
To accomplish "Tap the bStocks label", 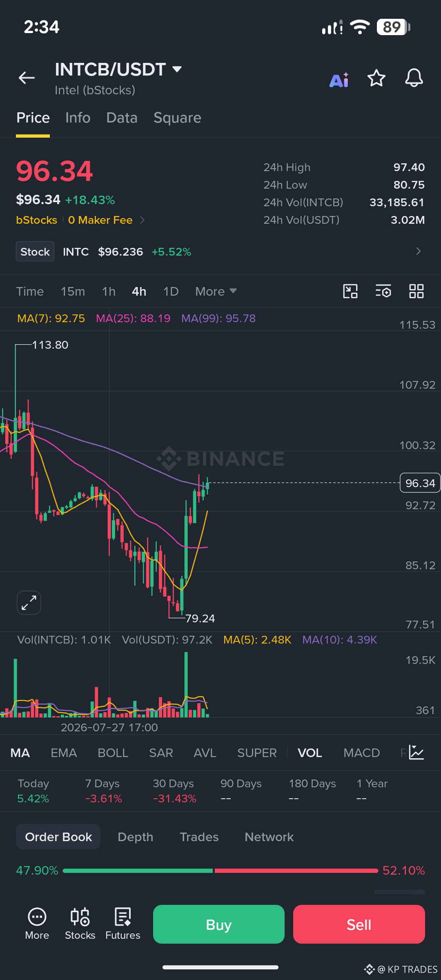I will (x=36, y=220).
